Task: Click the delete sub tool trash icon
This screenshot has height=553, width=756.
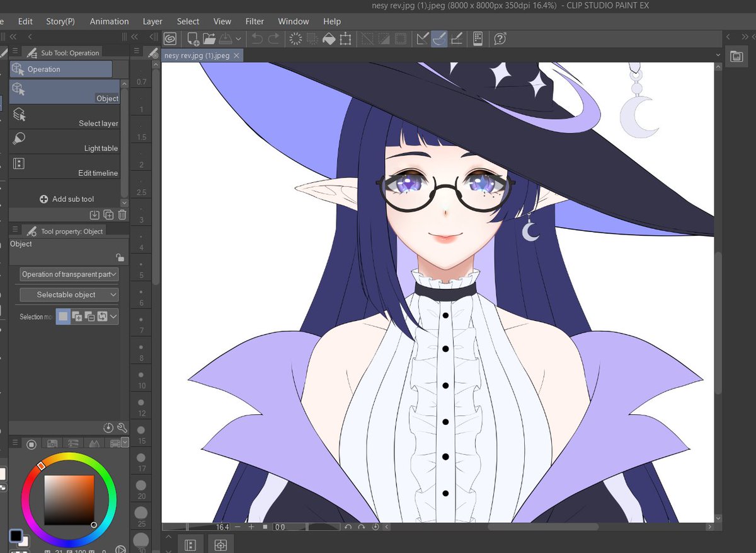Action: click(122, 214)
